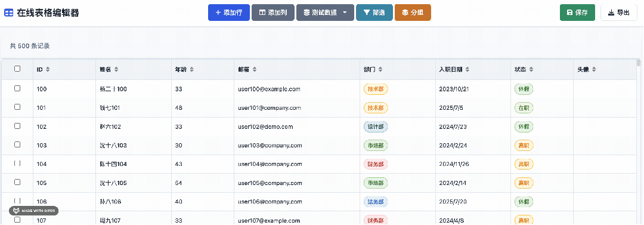Click the 技术部 tag in row 100
644x225 pixels.
point(376,89)
